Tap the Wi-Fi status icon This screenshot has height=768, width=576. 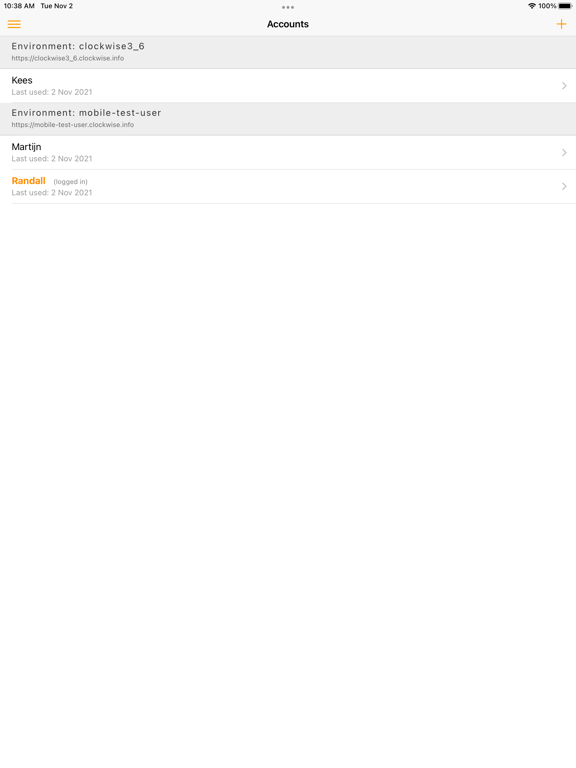point(532,6)
